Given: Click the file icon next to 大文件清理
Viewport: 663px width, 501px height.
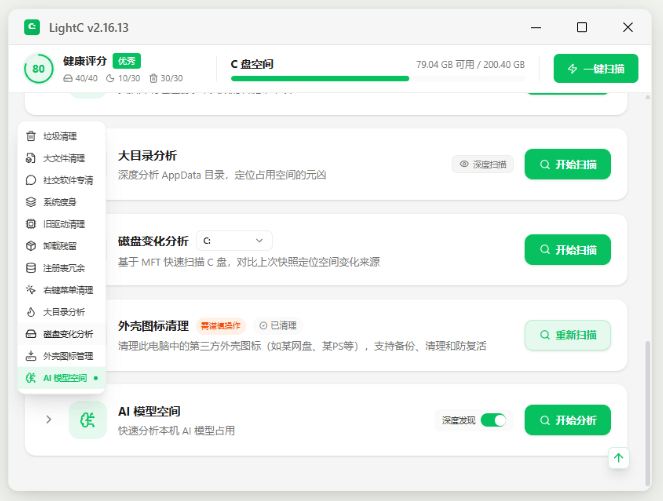Looking at the screenshot, I should click(x=31, y=158).
